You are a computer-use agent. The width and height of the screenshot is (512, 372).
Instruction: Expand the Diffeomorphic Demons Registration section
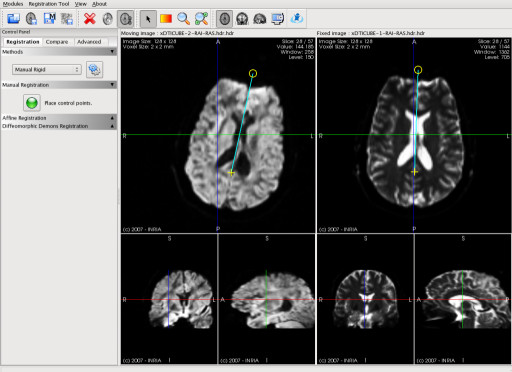click(x=59, y=126)
